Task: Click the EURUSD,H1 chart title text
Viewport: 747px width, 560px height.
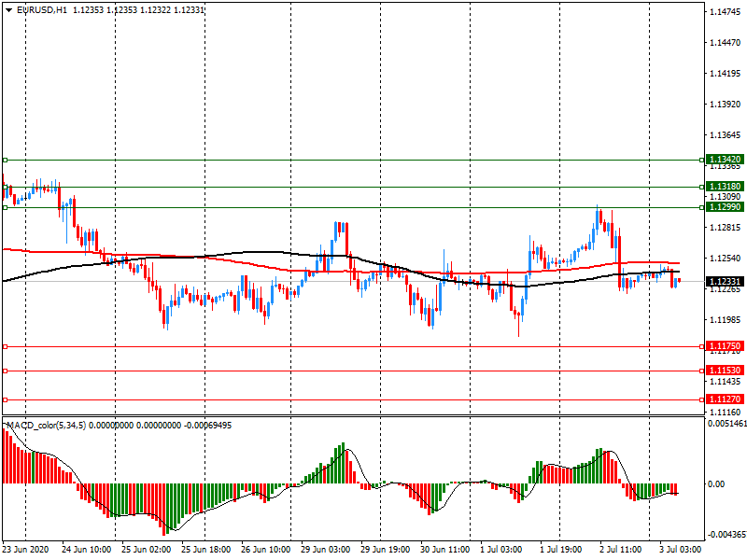Action: coord(42,9)
